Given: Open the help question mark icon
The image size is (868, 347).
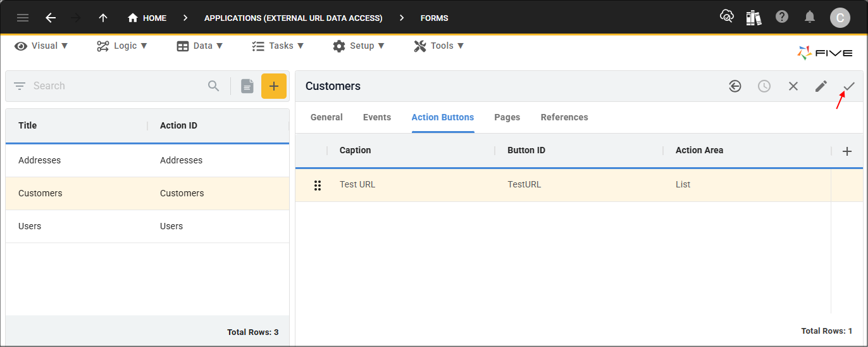Looking at the screenshot, I should coord(782,18).
